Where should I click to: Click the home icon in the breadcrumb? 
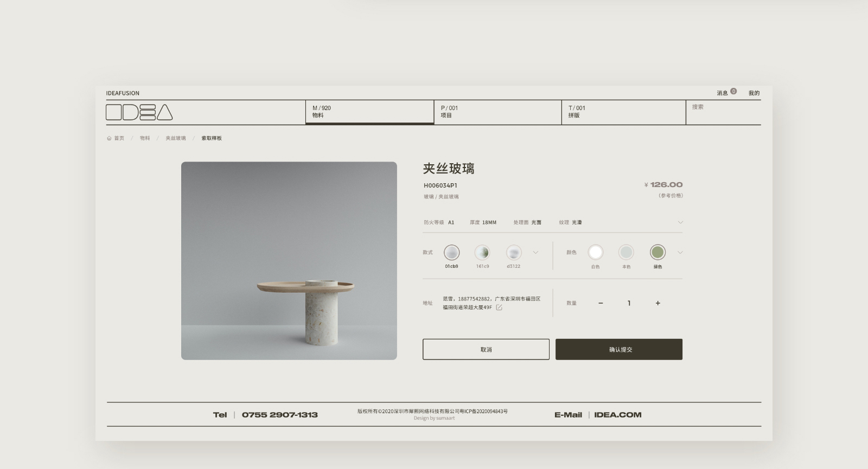(109, 138)
